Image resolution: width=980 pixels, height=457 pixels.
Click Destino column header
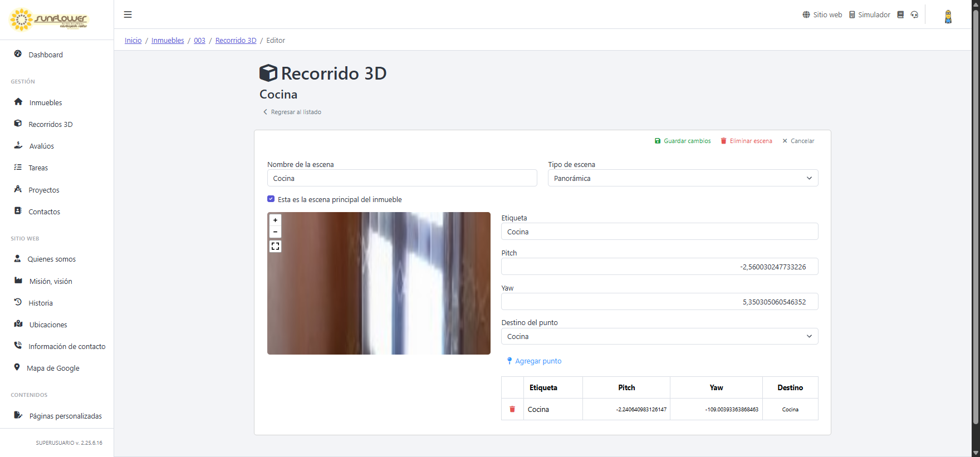(790, 387)
